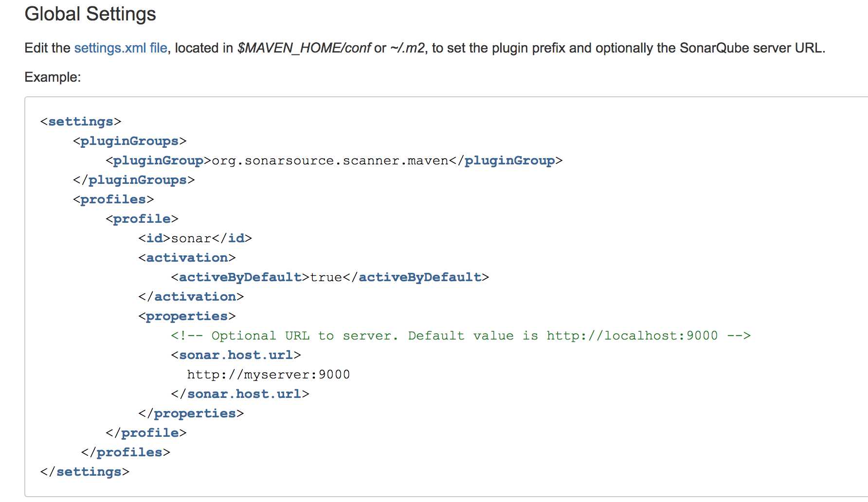
Task: Click the closing </profiles> tag
Action: [x=126, y=452]
